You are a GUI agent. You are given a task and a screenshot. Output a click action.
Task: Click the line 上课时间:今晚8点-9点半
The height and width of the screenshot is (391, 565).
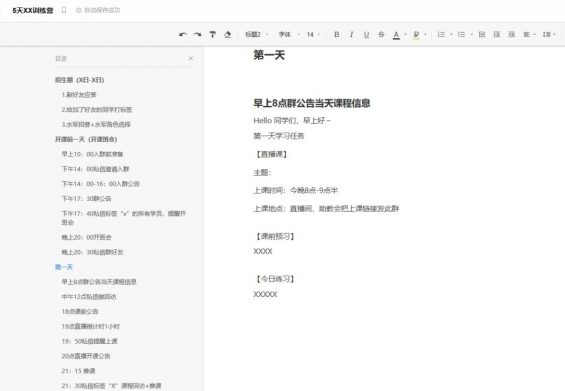click(295, 190)
